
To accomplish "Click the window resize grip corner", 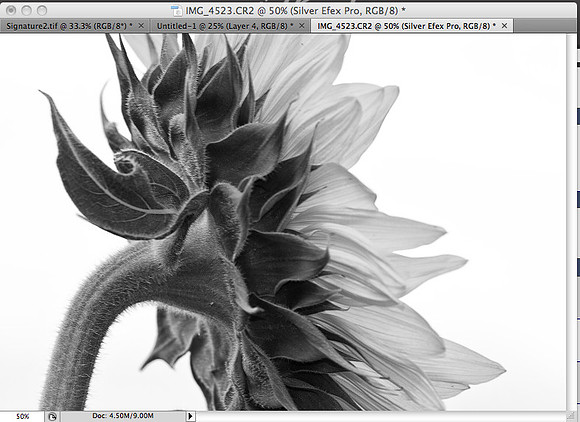I will (571, 416).
